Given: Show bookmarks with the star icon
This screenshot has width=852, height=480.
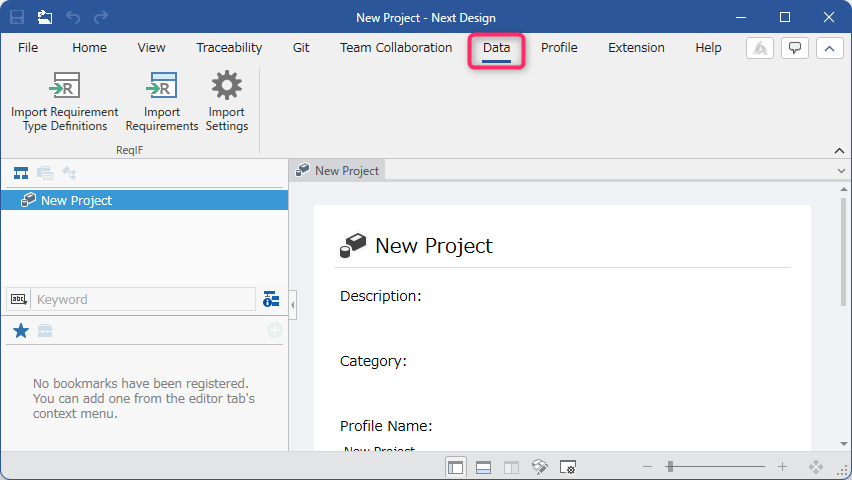Looking at the screenshot, I should (21, 331).
